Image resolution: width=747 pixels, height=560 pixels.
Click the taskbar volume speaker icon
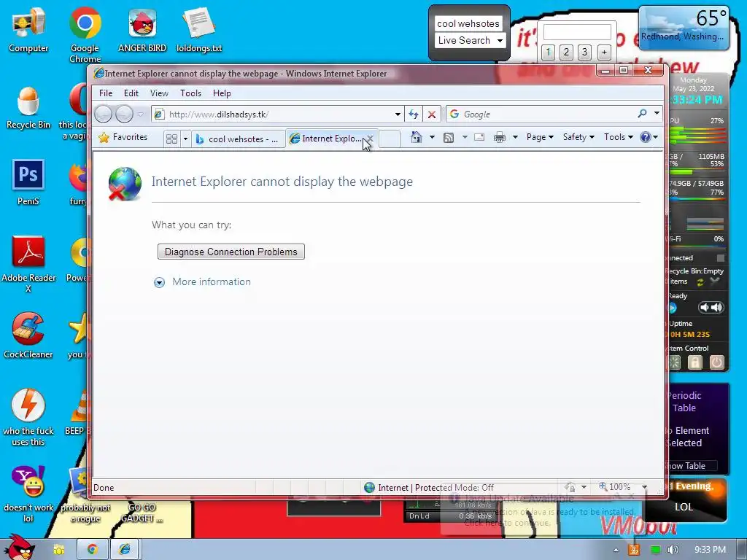tap(673, 550)
